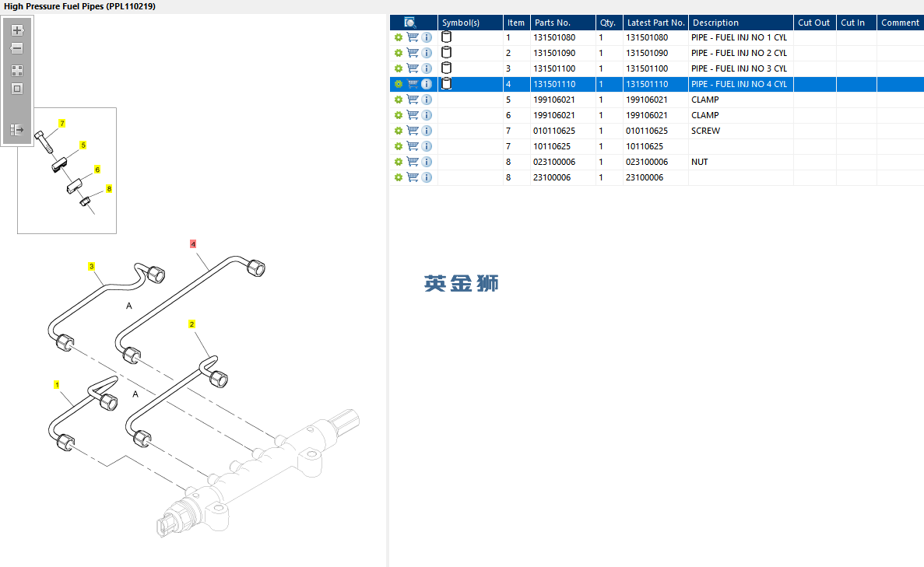
Task: Click symbol icon in item 1 row
Action: point(447,37)
